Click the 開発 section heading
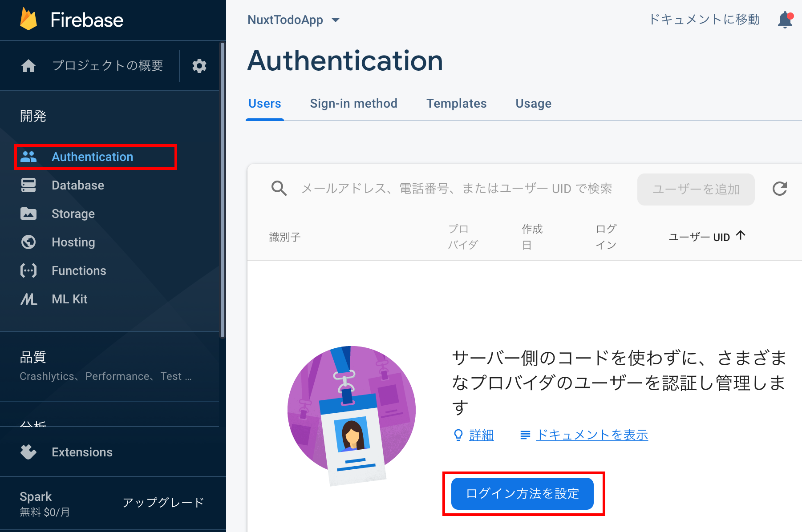This screenshot has width=802, height=532. [33, 116]
